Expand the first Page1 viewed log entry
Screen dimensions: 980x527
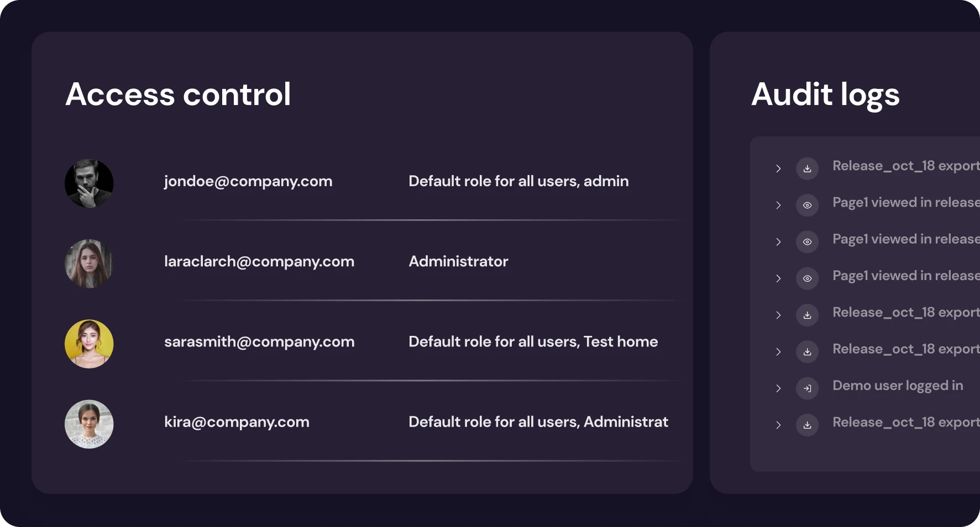click(x=778, y=205)
